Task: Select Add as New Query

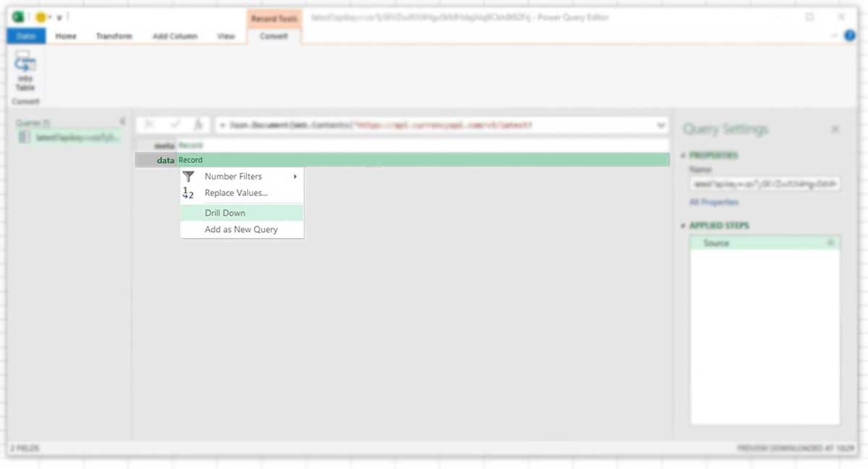Action: click(241, 229)
